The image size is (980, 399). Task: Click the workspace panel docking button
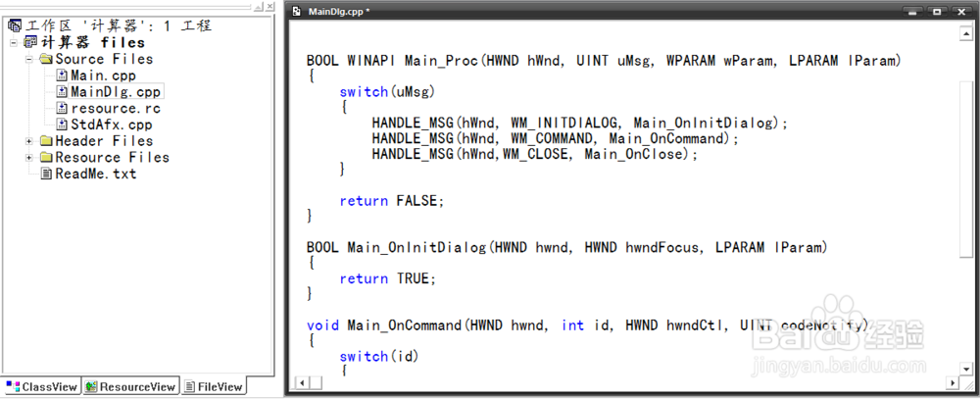click(258, 6)
